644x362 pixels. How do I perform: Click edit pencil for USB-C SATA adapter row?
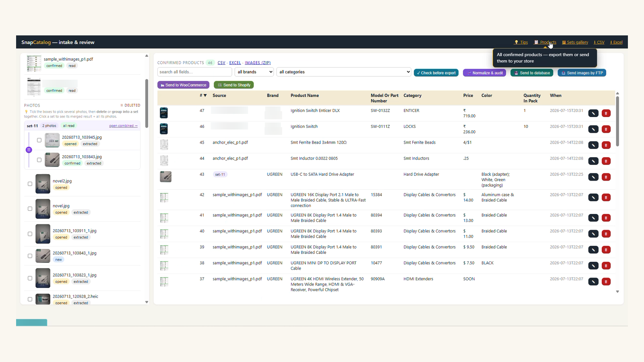(593, 177)
